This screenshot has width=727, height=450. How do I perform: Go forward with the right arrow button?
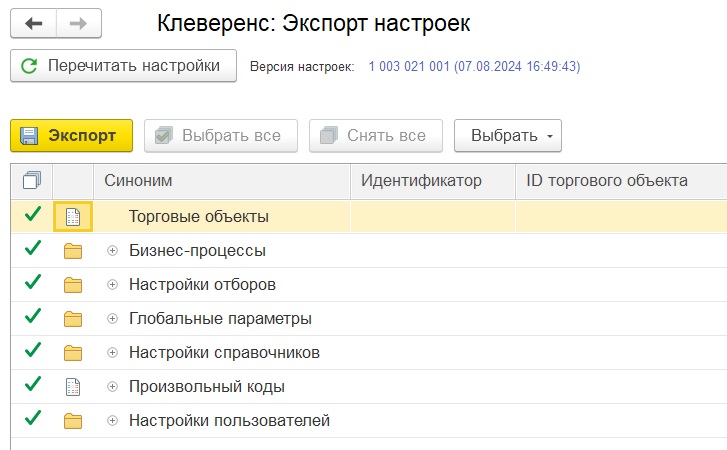tap(78, 23)
